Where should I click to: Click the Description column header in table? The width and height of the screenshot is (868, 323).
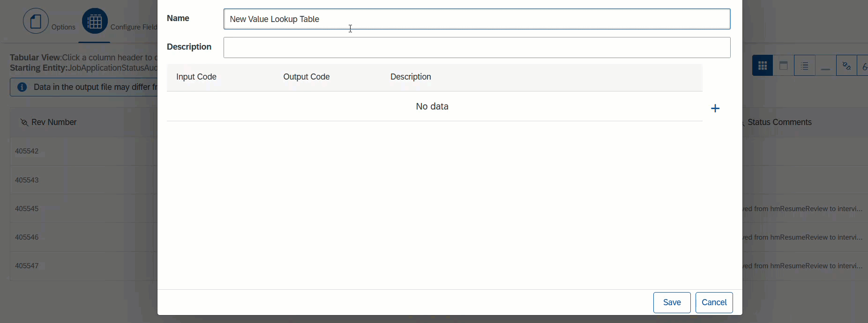[411, 77]
